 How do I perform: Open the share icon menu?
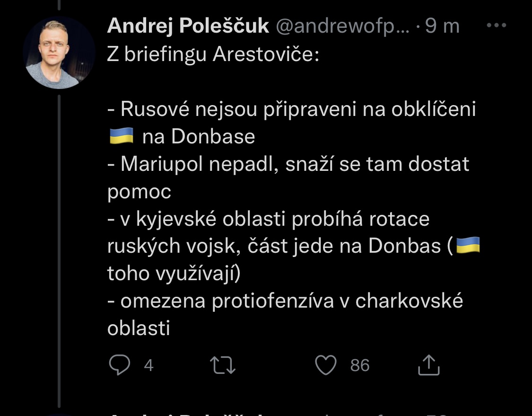[x=429, y=365]
